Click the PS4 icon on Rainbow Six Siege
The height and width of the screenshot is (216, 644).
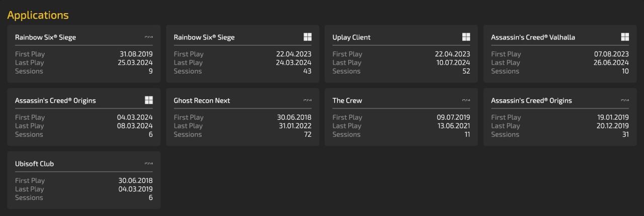tap(148, 37)
